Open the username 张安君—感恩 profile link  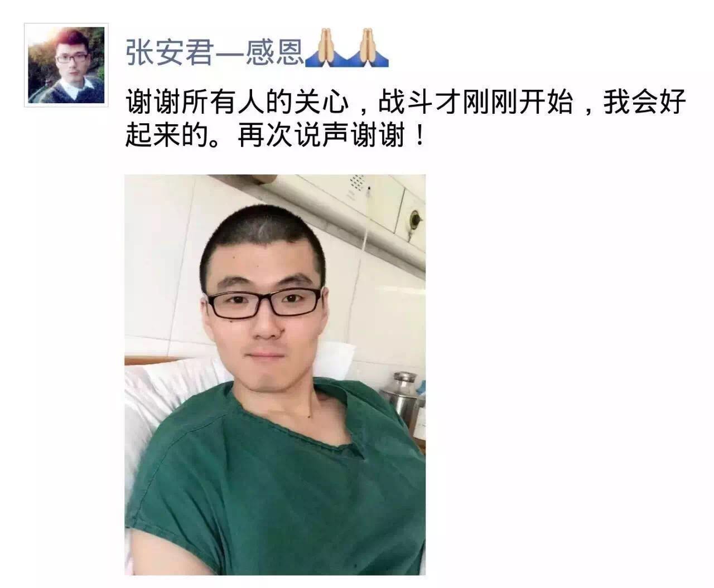point(257,51)
